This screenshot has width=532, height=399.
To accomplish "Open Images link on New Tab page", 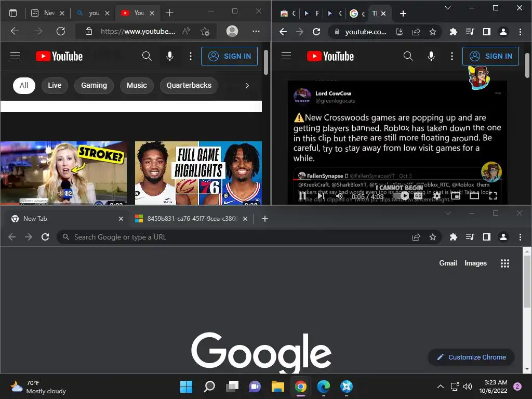I will pyautogui.click(x=475, y=263).
